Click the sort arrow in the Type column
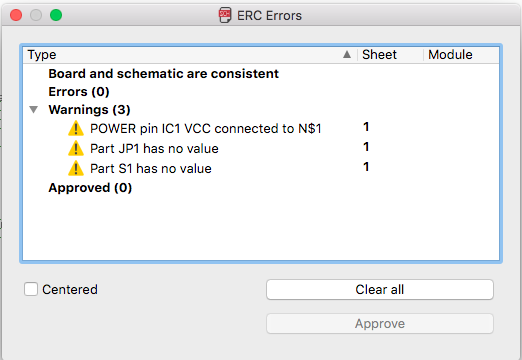The image size is (522, 360). coord(347,54)
